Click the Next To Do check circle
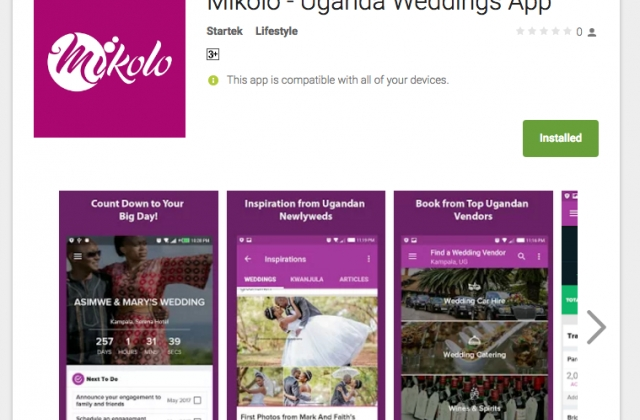This screenshot has height=420, width=640. (78, 379)
